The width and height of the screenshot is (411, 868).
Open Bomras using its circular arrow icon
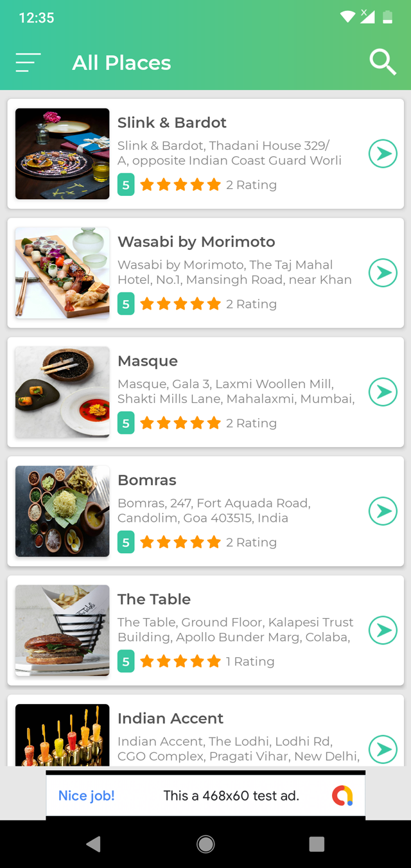point(383,511)
